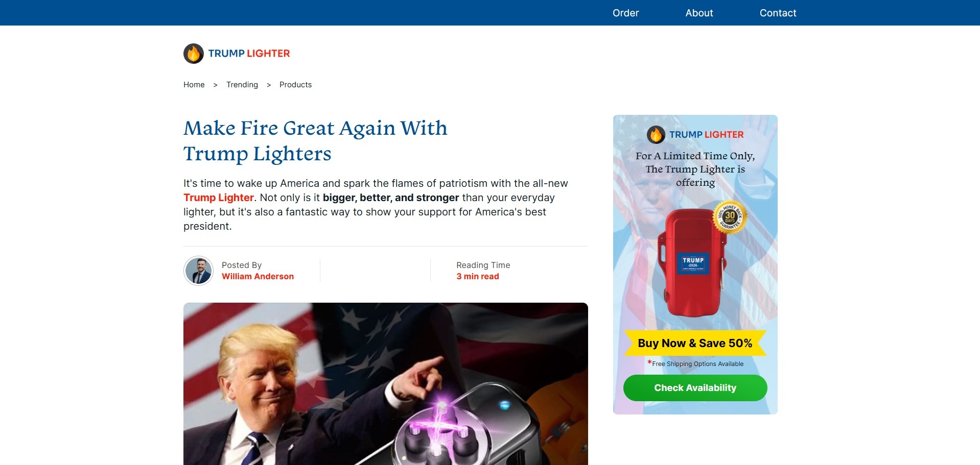Click the 30-day money back guarantee badge
980x465 pixels.
click(x=730, y=217)
